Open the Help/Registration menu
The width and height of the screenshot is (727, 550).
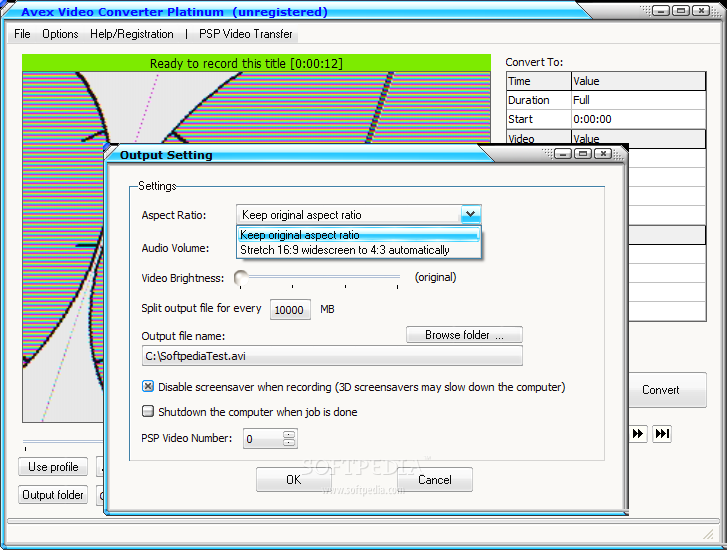(132, 34)
